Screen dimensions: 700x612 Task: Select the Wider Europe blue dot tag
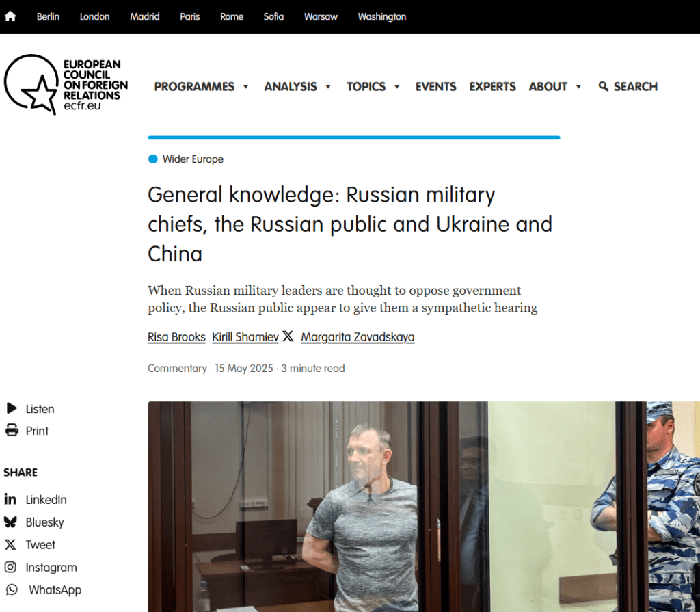(x=152, y=159)
